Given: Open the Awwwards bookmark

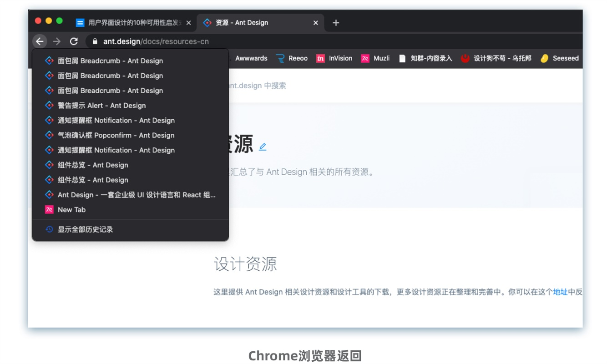Looking at the screenshot, I should (x=251, y=58).
